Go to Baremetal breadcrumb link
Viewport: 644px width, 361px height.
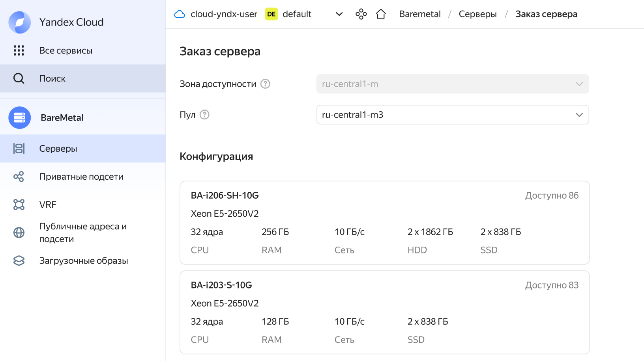(420, 14)
